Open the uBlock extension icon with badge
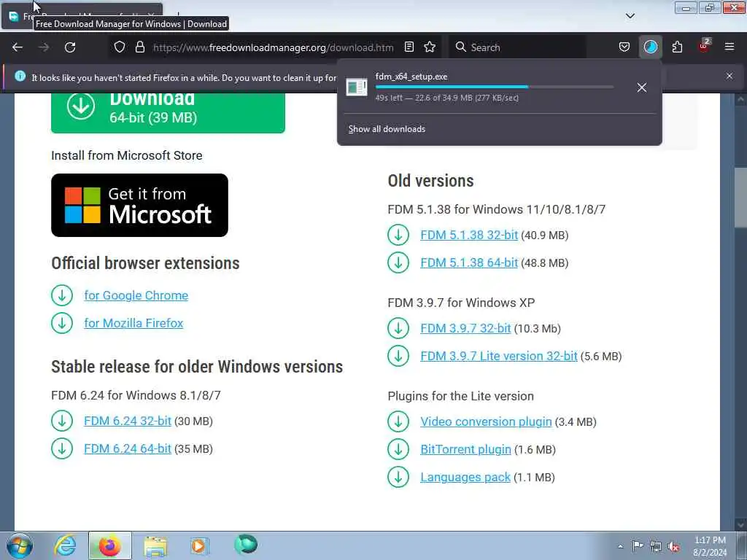747x560 pixels. (x=704, y=46)
